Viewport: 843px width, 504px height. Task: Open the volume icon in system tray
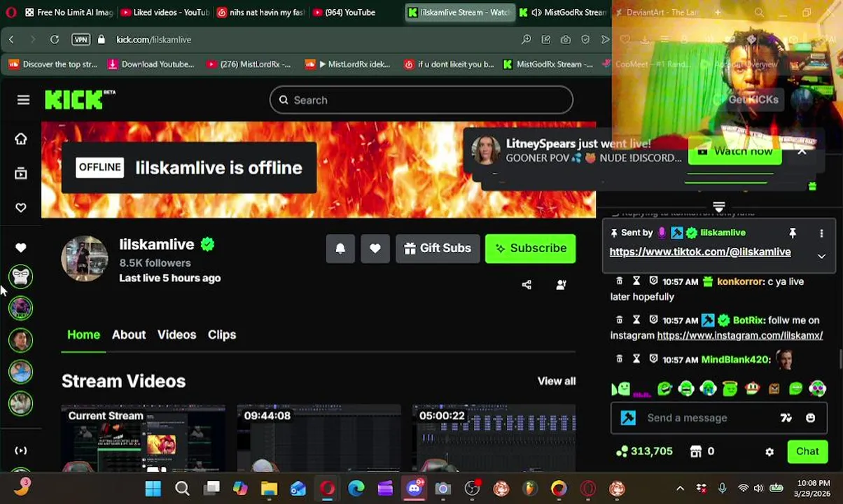pos(758,489)
